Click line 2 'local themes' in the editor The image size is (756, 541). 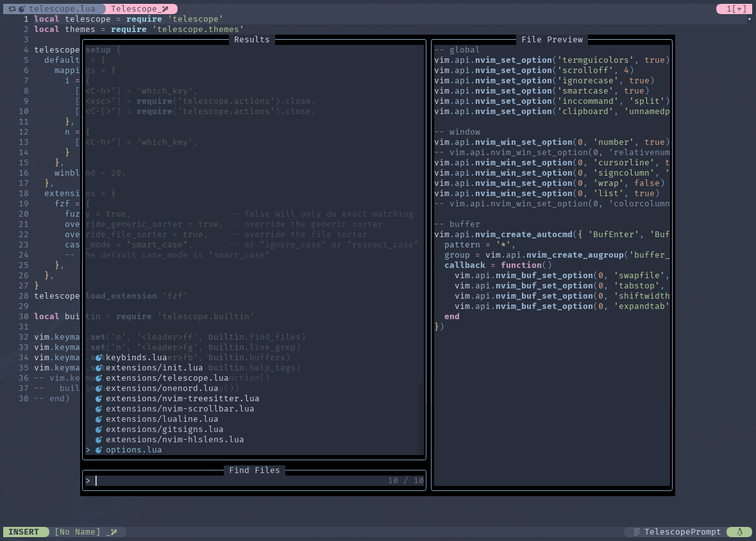[139, 29]
